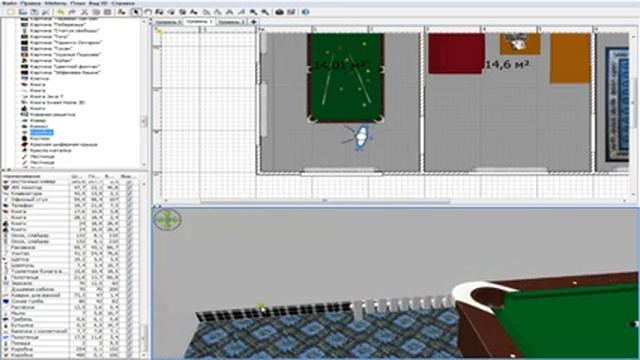Redo the action with the toolbar arrow
This screenshot has width=640, height=360.
point(72,12)
